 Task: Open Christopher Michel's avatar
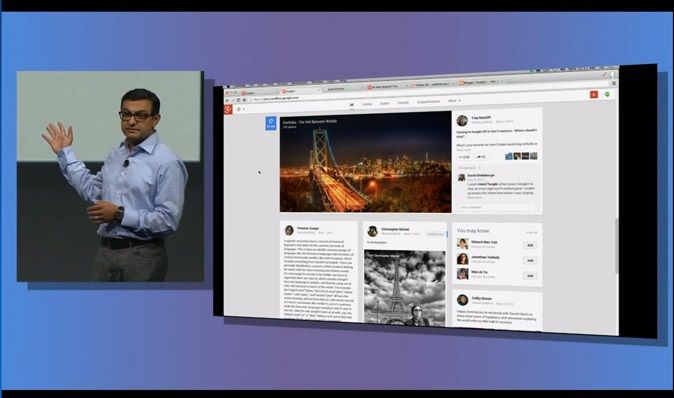coord(372,231)
